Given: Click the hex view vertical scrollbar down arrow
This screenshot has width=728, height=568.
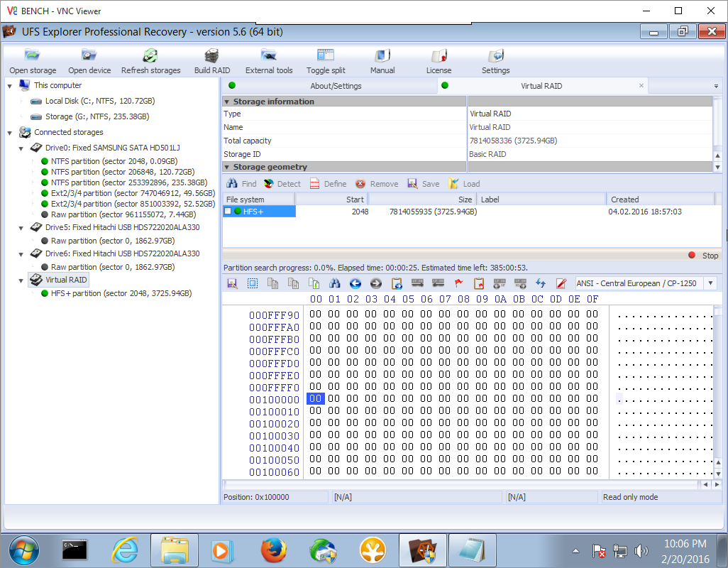Looking at the screenshot, I should [x=718, y=474].
